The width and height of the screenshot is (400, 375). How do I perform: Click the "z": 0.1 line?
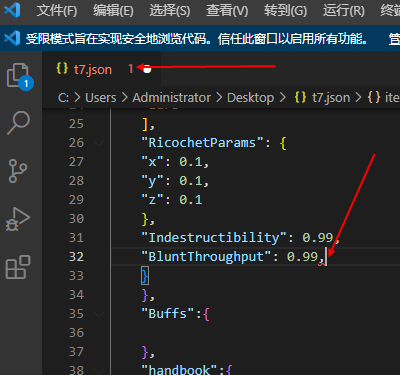[x=172, y=200]
